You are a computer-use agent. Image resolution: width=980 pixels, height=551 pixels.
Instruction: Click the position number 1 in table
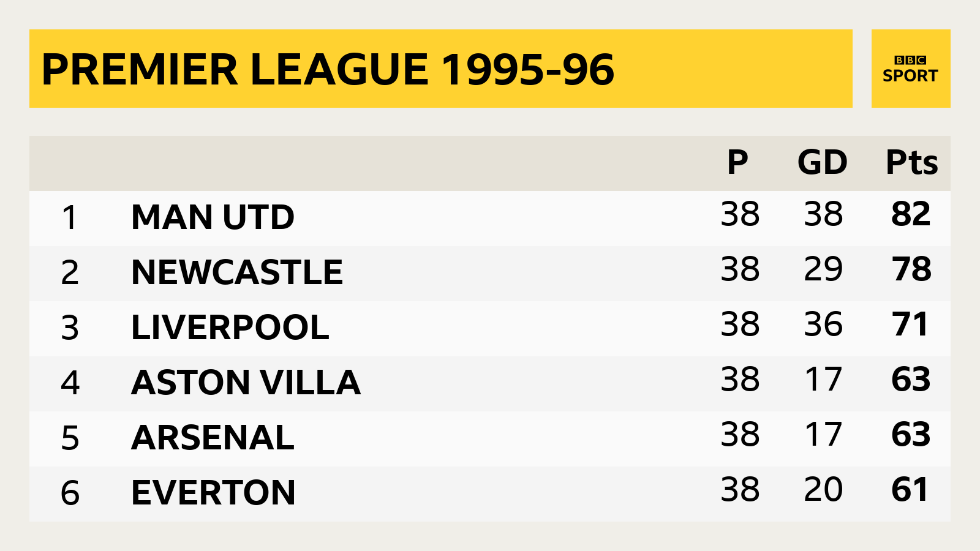pyautogui.click(x=70, y=217)
